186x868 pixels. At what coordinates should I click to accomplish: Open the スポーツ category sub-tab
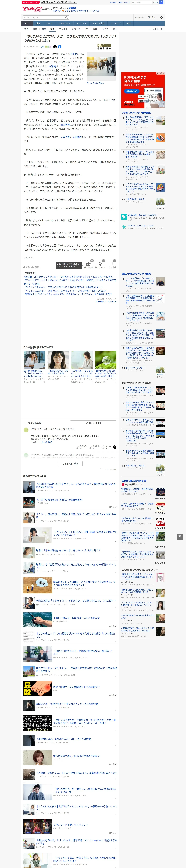pos(76,29)
